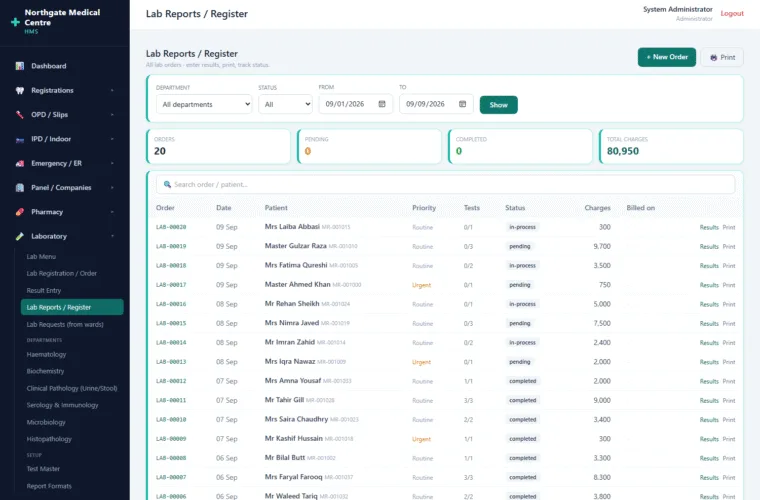Click the IPD / Indoor bed icon
This screenshot has height=500, width=760.
pyautogui.click(x=19, y=139)
